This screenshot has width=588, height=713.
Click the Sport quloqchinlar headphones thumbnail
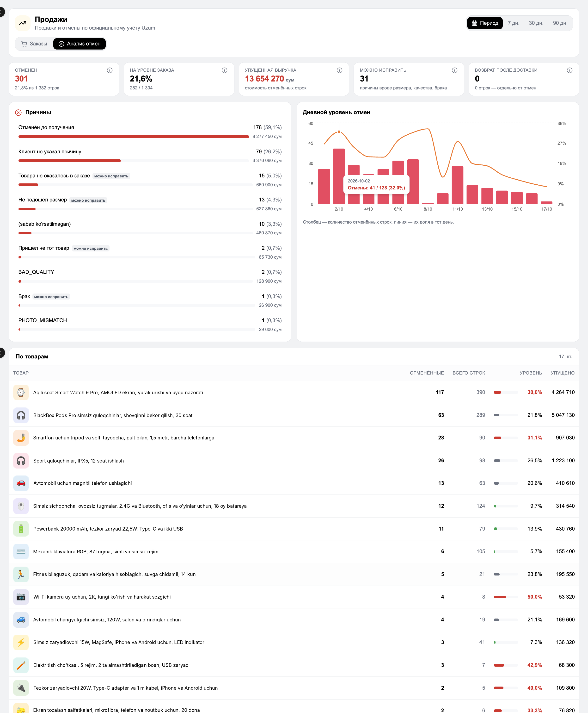tap(21, 460)
